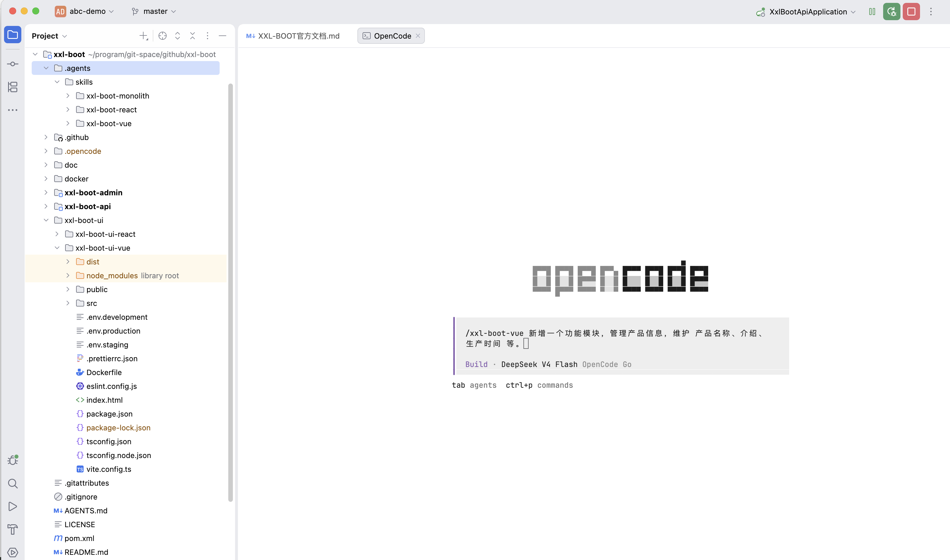Select opened file locate target icon
The height and width of the screenshot is (560, 950).
[x=162, y=36]
